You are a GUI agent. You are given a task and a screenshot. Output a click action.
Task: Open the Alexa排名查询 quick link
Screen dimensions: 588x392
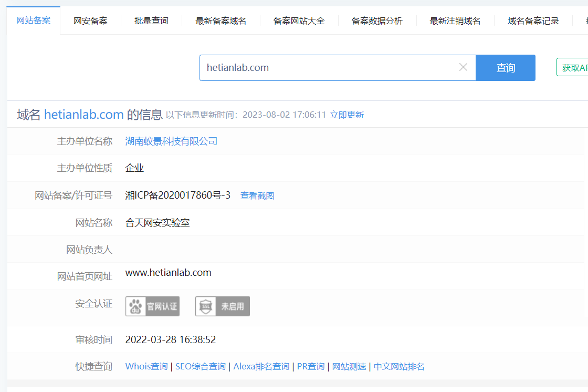[261, 366]
